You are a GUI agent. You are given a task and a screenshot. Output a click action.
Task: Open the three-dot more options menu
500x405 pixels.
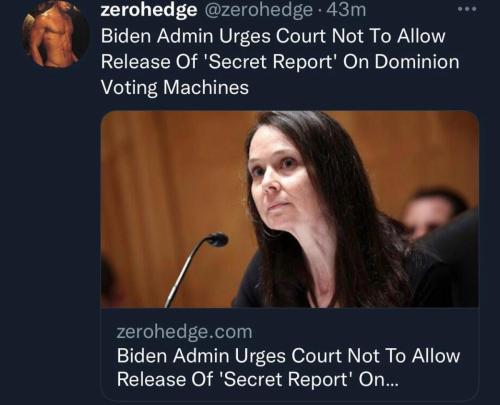(467, 9)
